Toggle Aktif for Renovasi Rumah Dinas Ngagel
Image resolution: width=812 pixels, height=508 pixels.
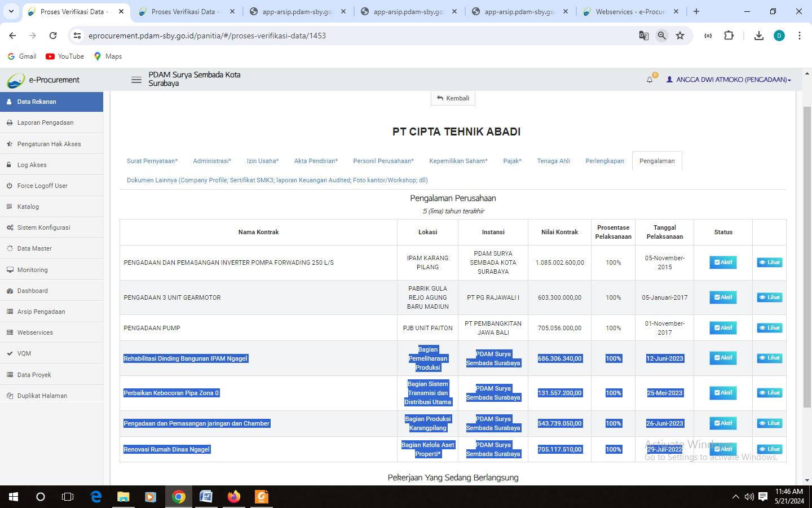click(x=723, y=449)
